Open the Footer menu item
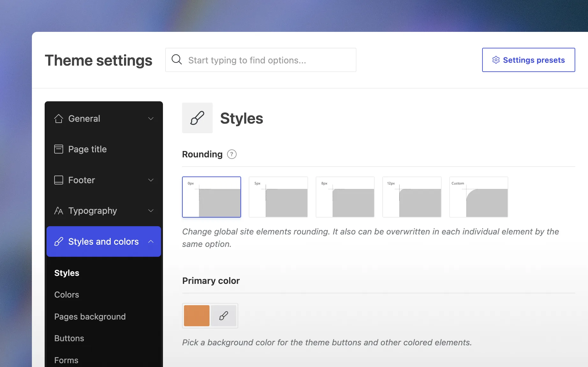Screen dimensions: 588x367 pyautogui.click(x=104, y=180)
